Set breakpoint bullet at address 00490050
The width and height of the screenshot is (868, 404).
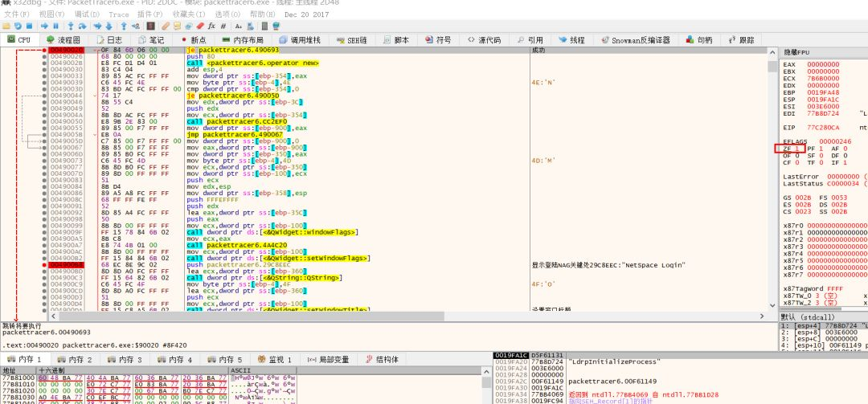(44, 121)
